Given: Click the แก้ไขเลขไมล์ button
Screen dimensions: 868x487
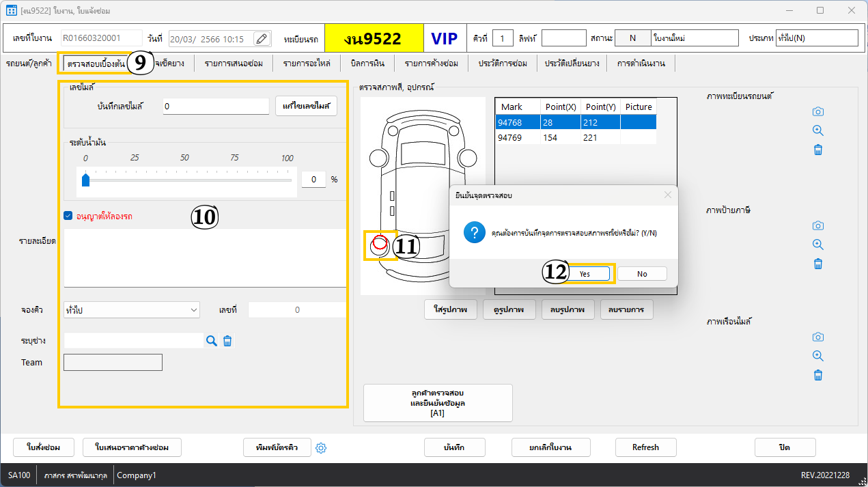Looking at the screenshot, I should pos(306,107).
